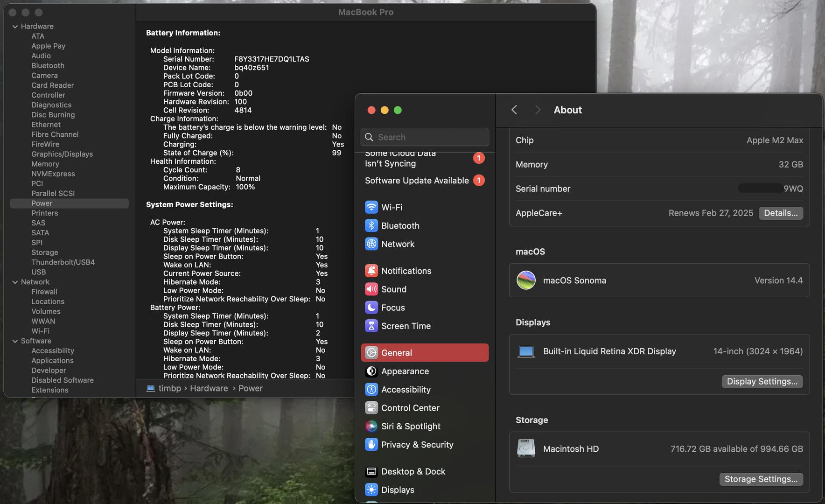The image size is (825, 504).
Task: Select Wi-Fi under Network tree
Action: [x=41, y=331]
